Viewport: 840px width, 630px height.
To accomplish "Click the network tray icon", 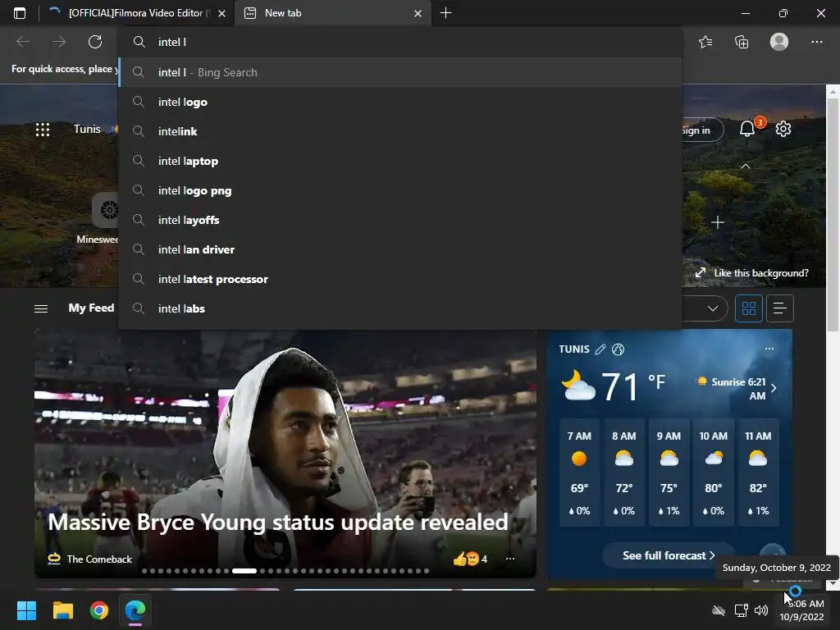I will (742, 610).
